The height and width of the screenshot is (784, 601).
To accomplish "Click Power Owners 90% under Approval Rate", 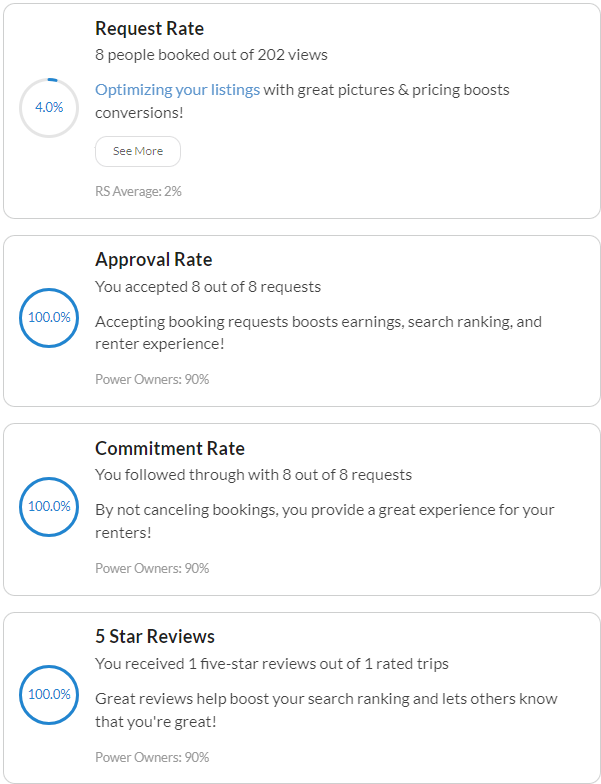I will click(x=152, y=379).
